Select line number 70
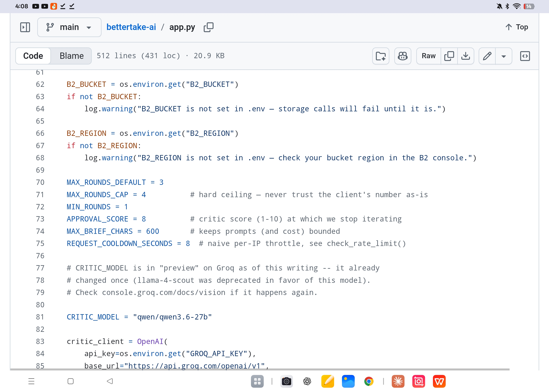Image resolution: width=549 pixels, height=392 pixels. [40, 182]
